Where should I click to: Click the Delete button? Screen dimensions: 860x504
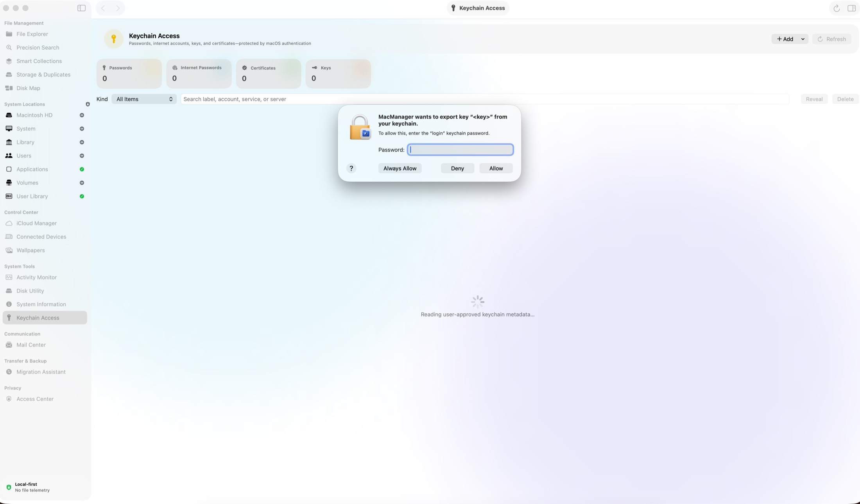(846, 99)
